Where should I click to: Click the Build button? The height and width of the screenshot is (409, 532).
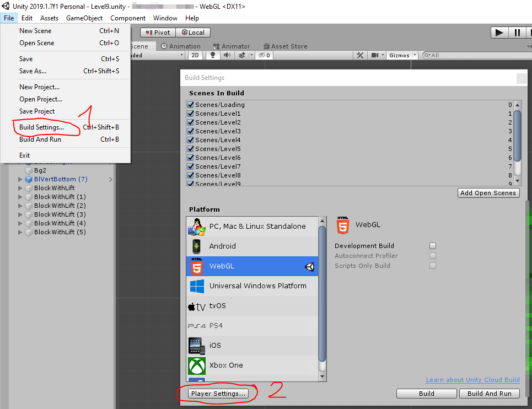pyautogui.click(x=427, y=394)
